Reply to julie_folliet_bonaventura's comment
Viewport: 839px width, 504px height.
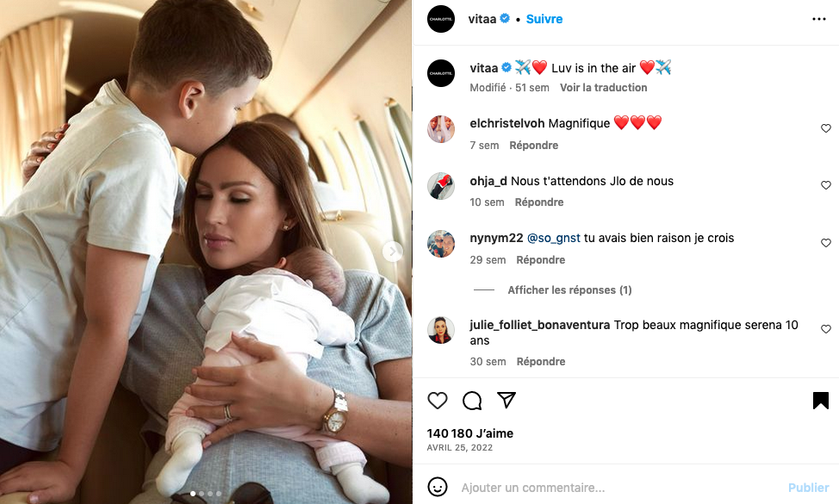coord(540,362)
